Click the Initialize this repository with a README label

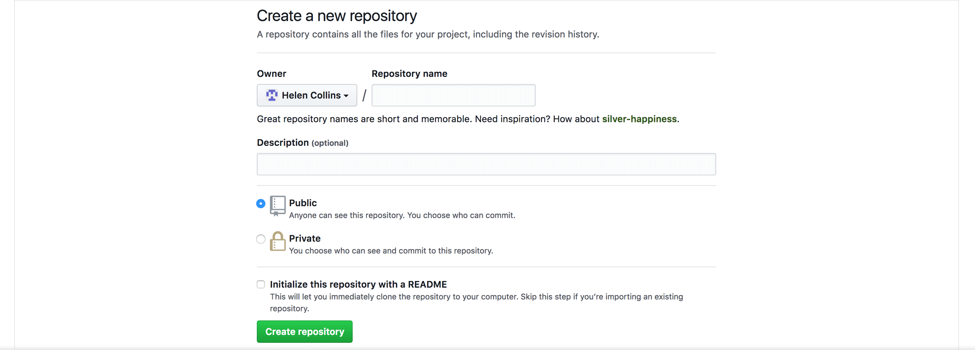click(x=358, y=284)
